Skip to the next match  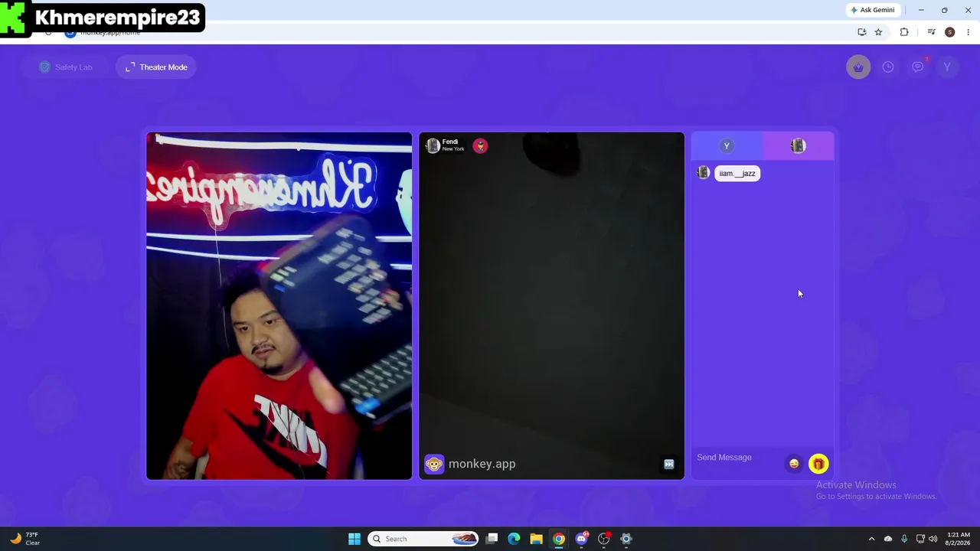pos(668,465)
